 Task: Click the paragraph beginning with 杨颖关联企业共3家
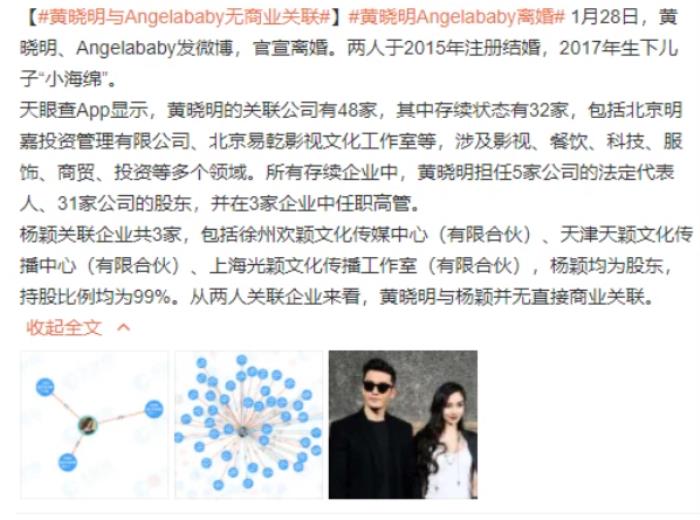tap(356, 266)
